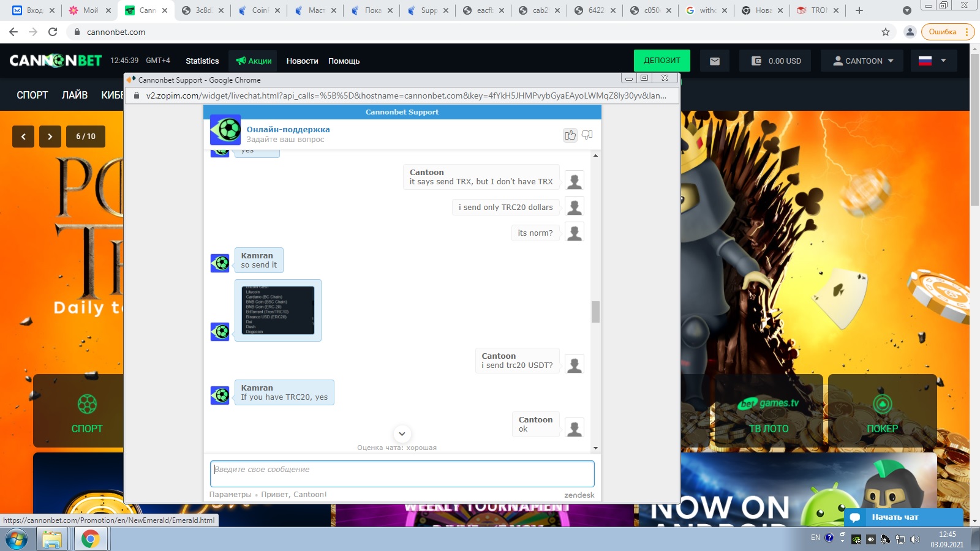
Task: Click the EN language indicator in the taskbar
Action: [x=815, y=538]
